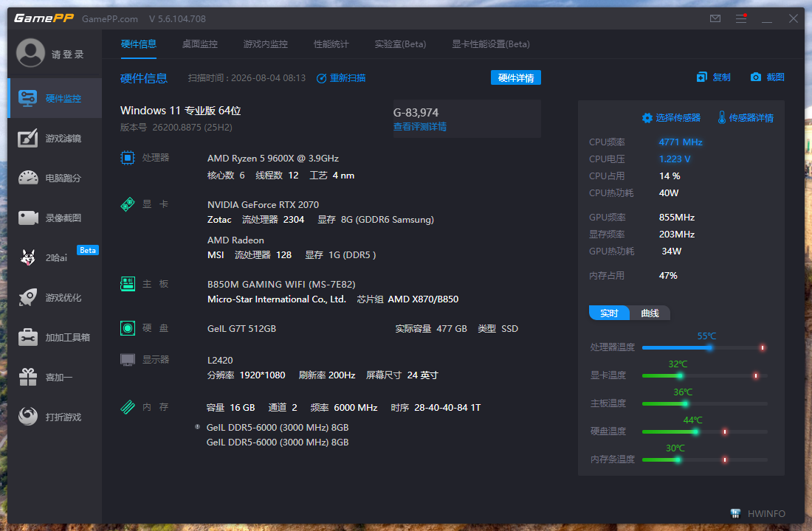Image resolution: width=812 pixels, height=531 pixels.
Task: Click NVIDIA GeForce RTX 2070 text
Action: [263, 205]
